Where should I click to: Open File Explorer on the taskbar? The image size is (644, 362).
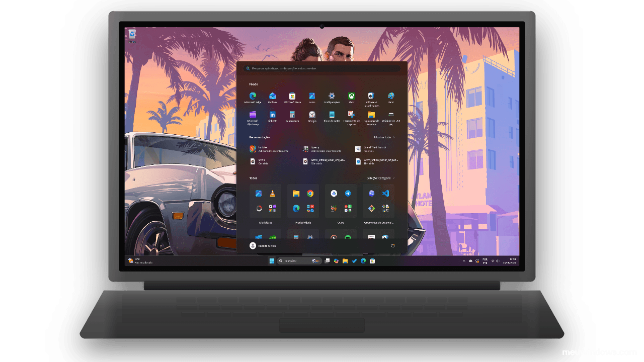(x=345, y=260)
